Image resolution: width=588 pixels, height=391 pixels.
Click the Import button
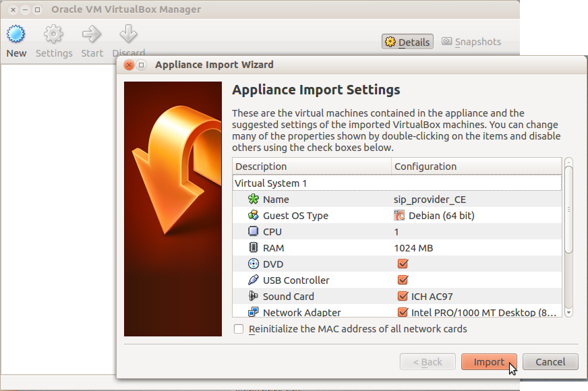(489, 362)
